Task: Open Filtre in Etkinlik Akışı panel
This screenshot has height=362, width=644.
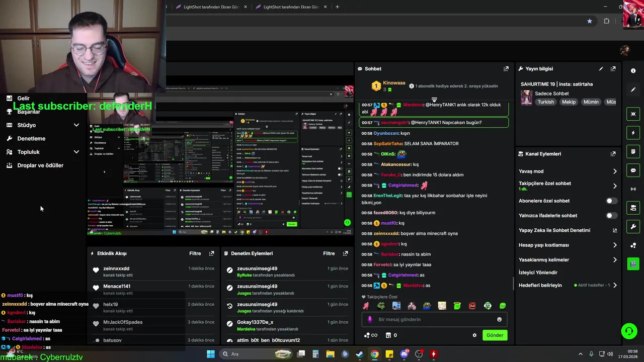Action: tap(195, 253)
